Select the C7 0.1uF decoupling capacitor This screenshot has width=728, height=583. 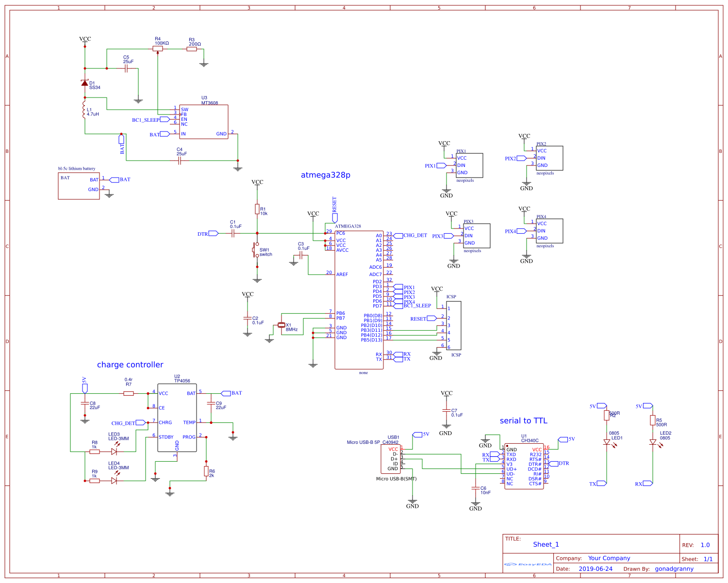(x=447, y=410)
